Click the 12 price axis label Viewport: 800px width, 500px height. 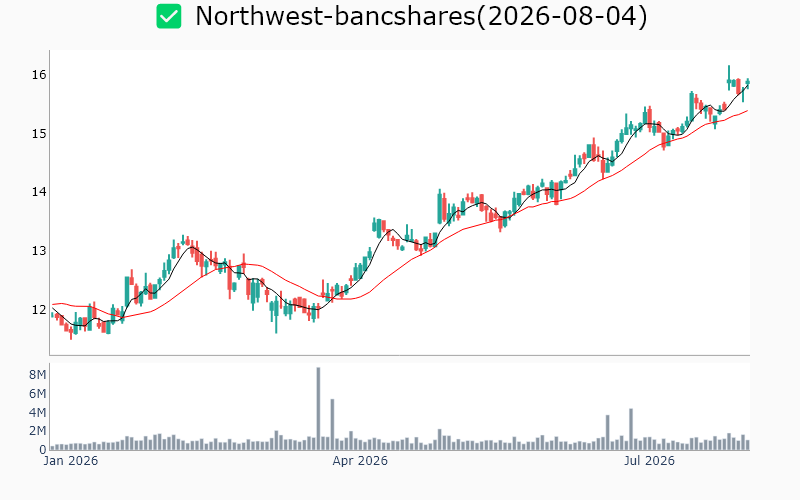coord(39,310)
